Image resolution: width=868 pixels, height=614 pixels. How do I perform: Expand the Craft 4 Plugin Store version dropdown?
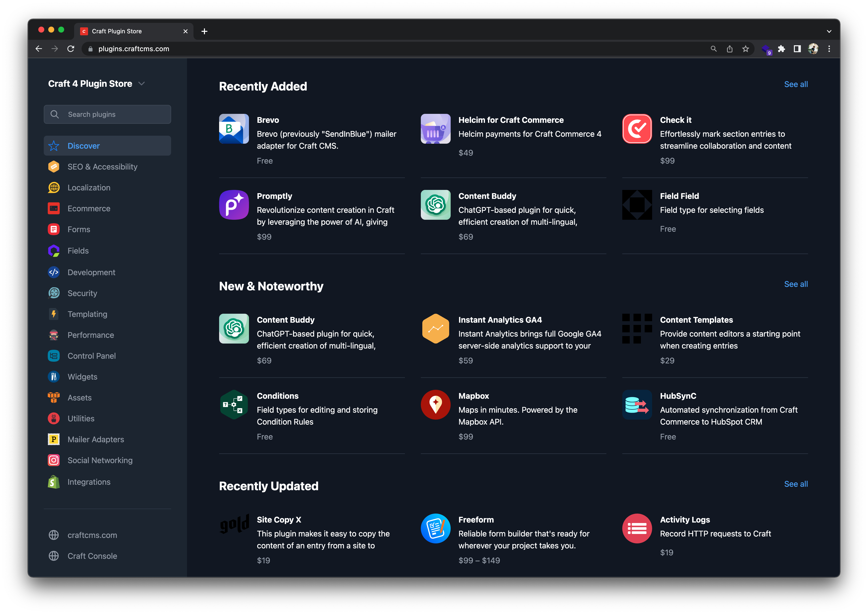tap(142, 84)
